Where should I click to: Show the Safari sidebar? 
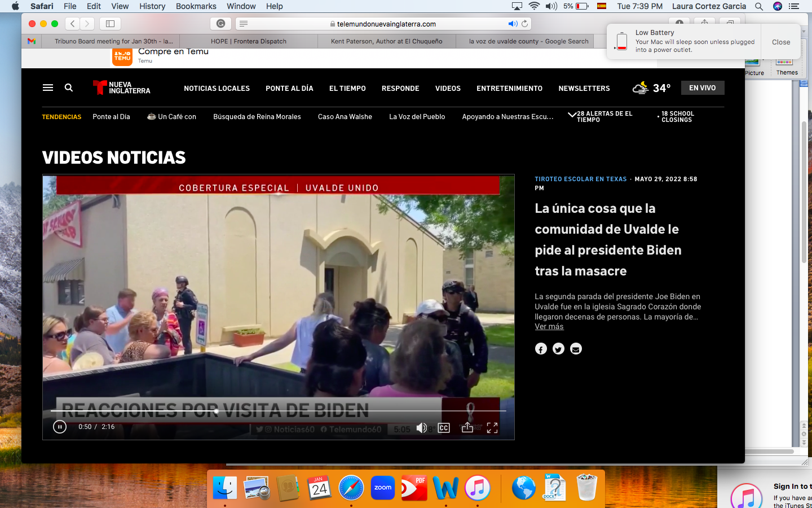[x=111, y=24]
